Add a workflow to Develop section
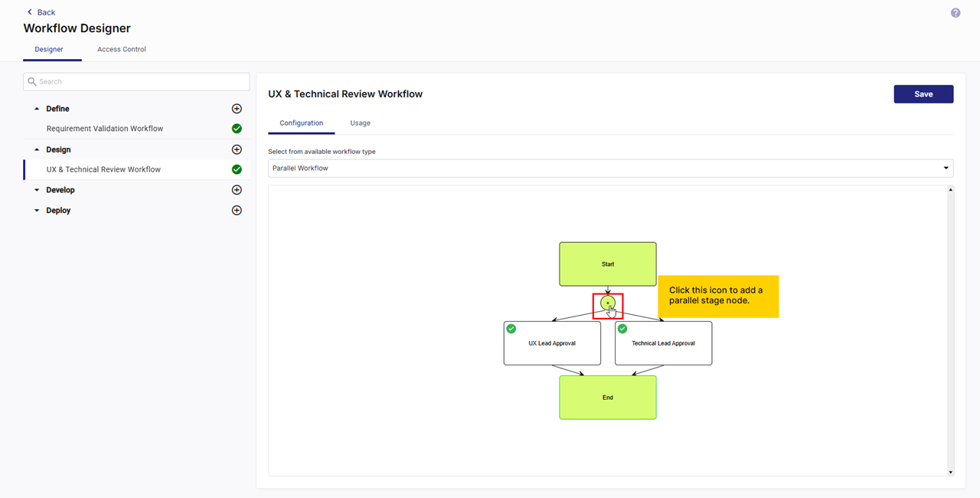 [237, 190]
